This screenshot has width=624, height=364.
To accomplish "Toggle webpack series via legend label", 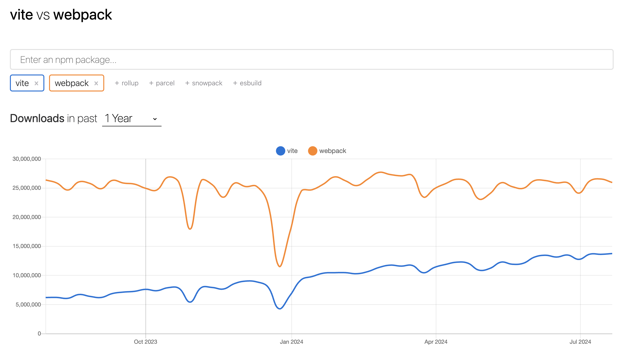I will (333, 151).
